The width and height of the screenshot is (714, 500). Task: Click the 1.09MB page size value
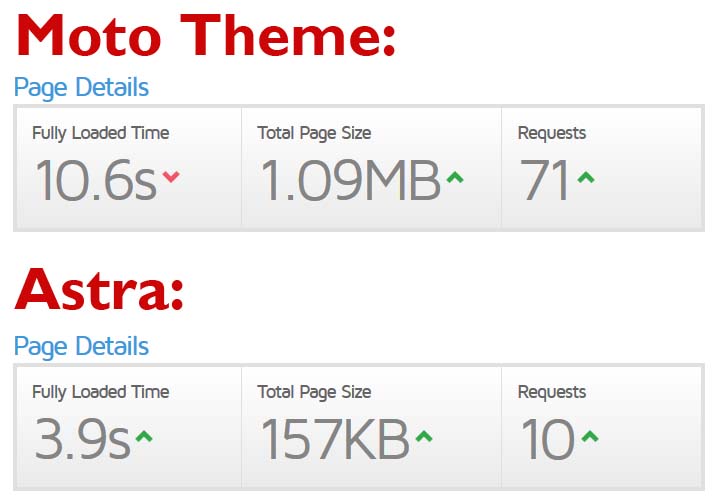click(x=351, y=180)
